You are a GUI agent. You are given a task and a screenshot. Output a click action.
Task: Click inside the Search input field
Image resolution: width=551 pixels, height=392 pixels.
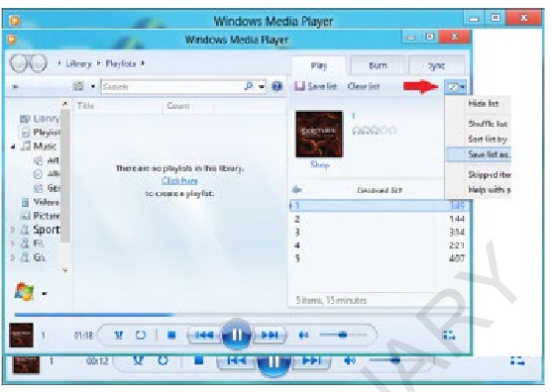coord(172,86)
